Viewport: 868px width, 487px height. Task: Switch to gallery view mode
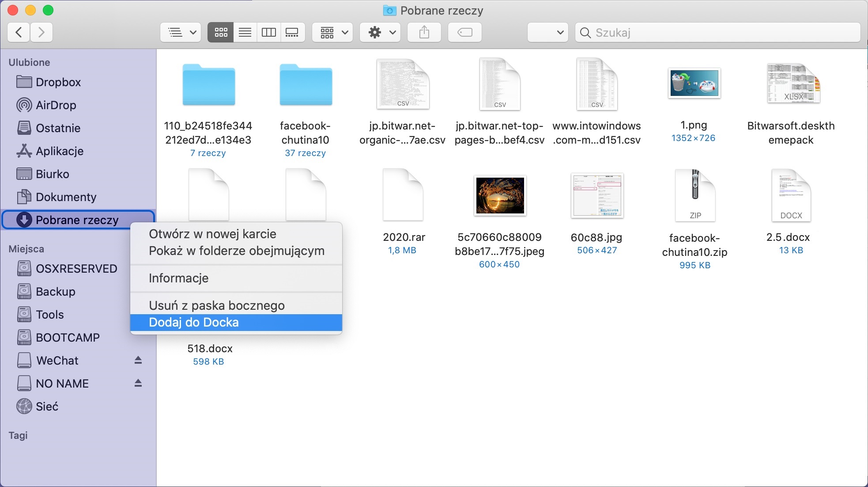click(x=292, y=32)
